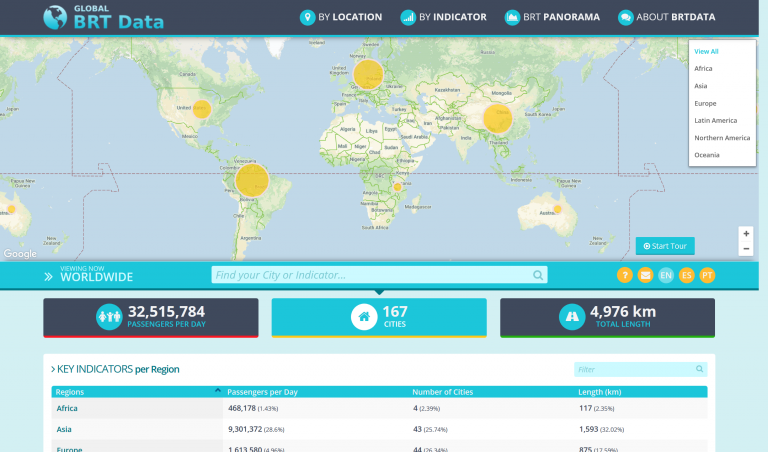Open the By Location menu
This screenshot has height=452, width=768.
[x=342, y=17]
